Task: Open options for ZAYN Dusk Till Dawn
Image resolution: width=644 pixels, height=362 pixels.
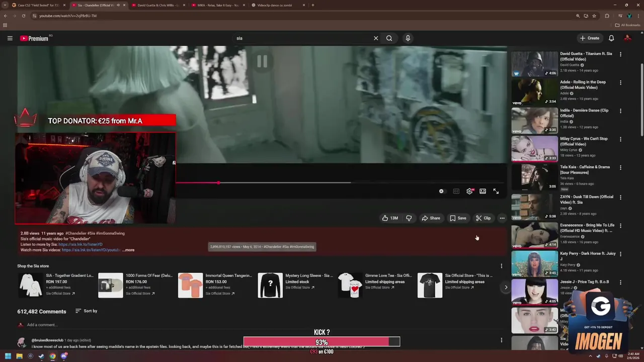Action: (620, 197)
